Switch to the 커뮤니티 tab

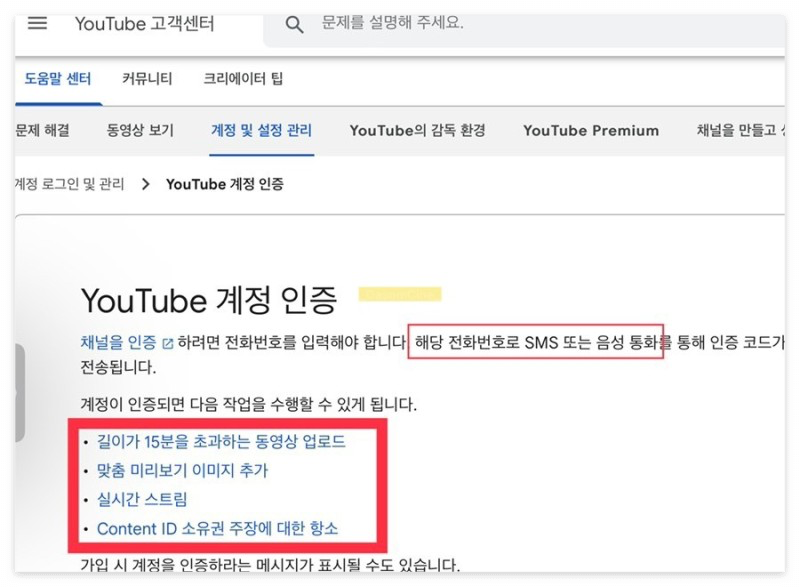pos(147,79)
